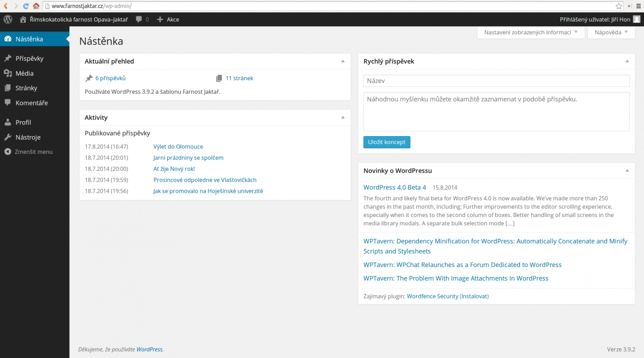The width and height of the screenshot is (644, 358).
Task: Click the comment icon beside Komentáře
Action: (x=8, y=103)
